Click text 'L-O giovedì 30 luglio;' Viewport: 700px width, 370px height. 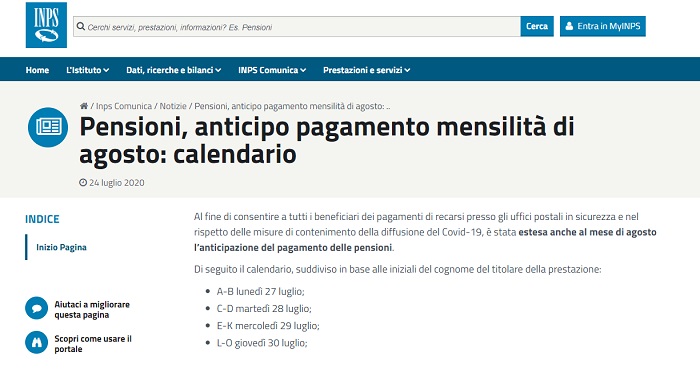click(x=262, y=343)
